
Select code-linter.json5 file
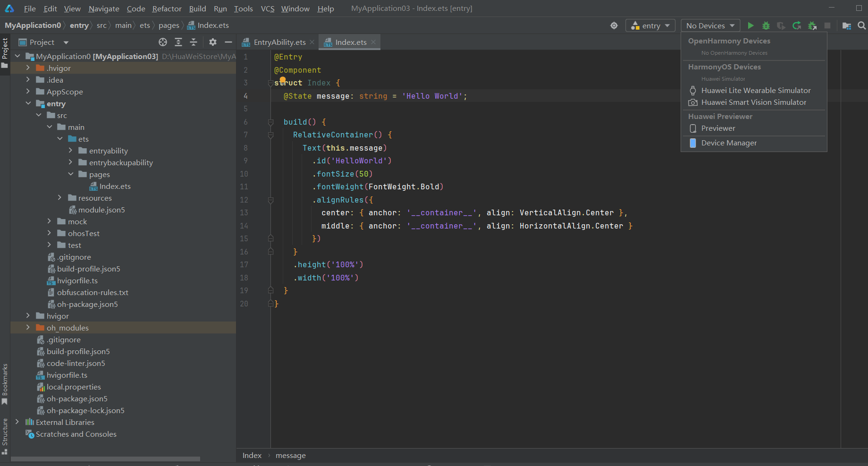pyautogui.click(x=76, y=363)
